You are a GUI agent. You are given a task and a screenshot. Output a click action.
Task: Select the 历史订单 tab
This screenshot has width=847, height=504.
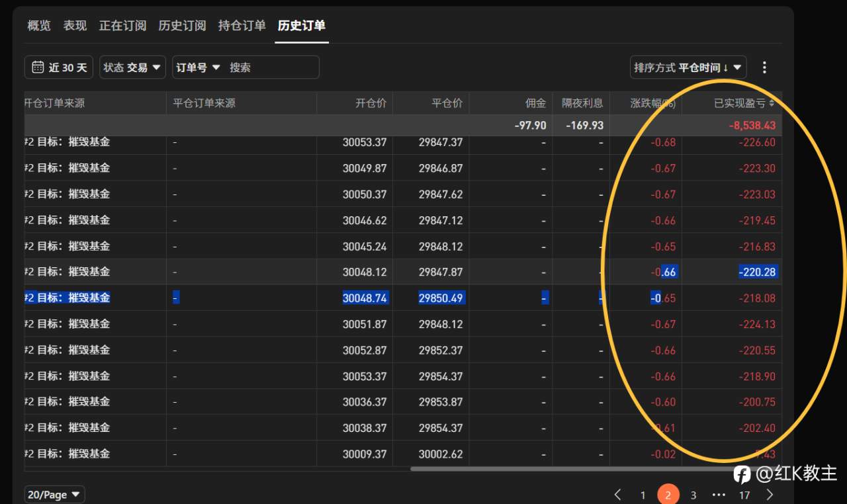(302, 25)
